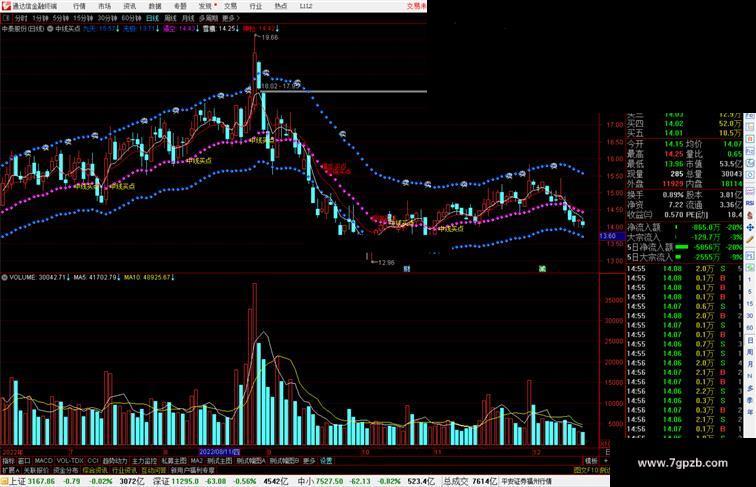Click the 60-minute period shortcut in sidebar

pyautogui.click(x=750, y=328)
